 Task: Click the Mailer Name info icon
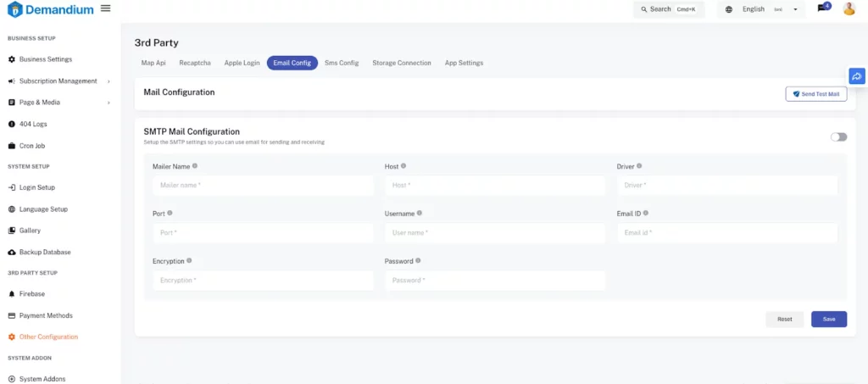point(195,166)
